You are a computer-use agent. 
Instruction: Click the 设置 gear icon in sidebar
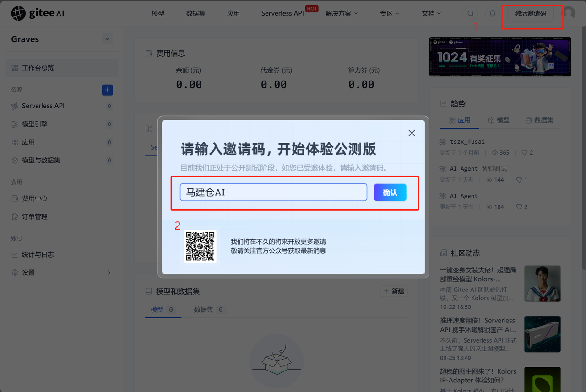15,273
